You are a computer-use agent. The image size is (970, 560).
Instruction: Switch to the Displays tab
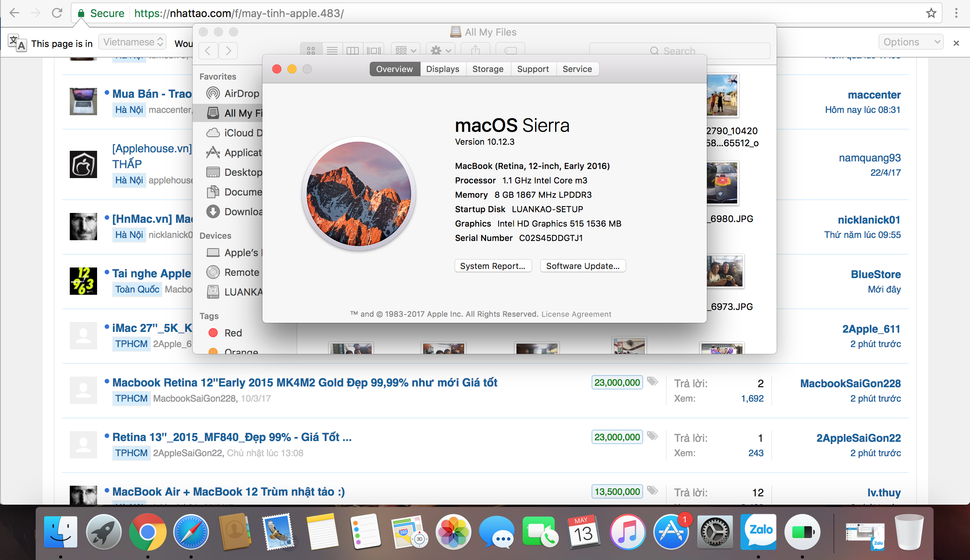[x=443, y=69]
